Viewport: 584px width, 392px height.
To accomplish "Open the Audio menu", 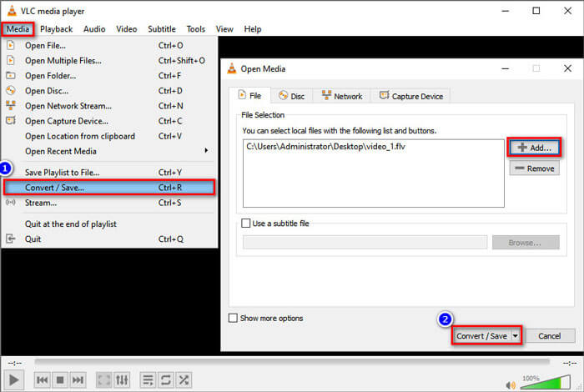I will (94, 29).
